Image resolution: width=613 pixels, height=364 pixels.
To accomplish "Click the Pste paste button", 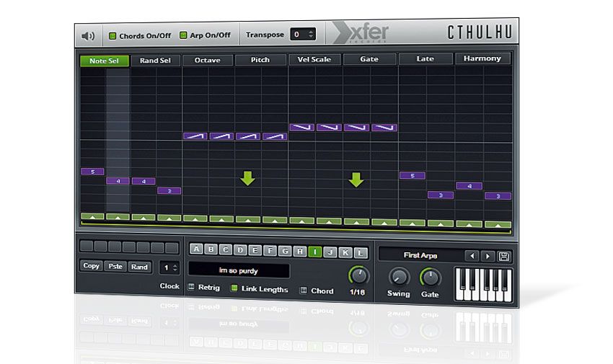I will point(115,266).
